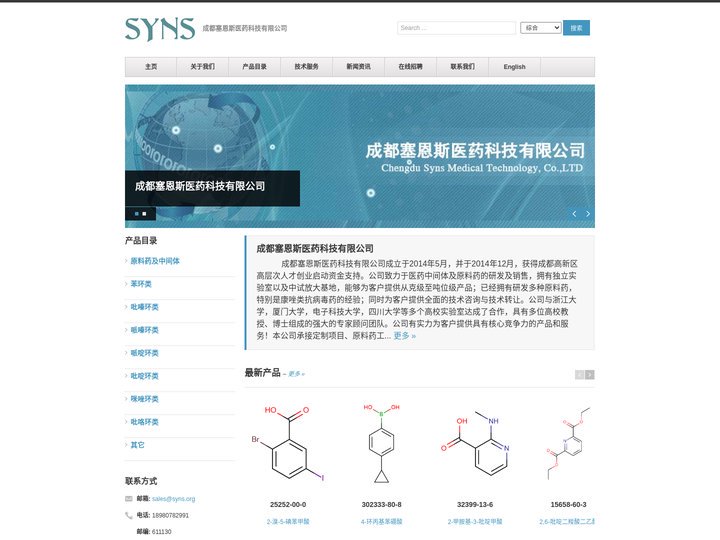
Task: Open the 新闻资讯 menu item
Action: [358, 67]
